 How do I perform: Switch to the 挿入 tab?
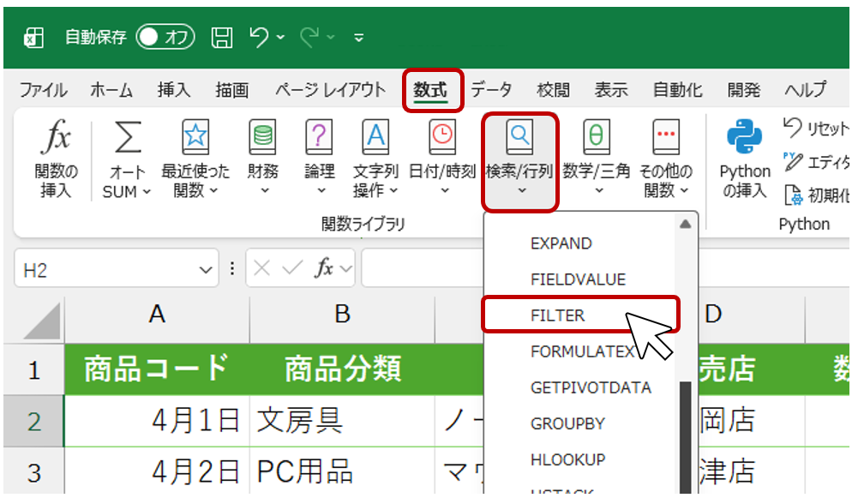[x=174, y=89]
